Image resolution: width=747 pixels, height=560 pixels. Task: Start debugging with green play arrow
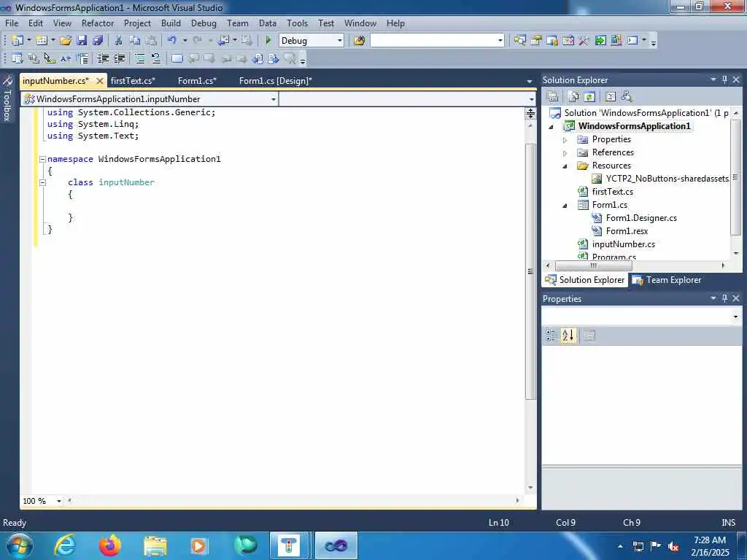pos(268,41)
